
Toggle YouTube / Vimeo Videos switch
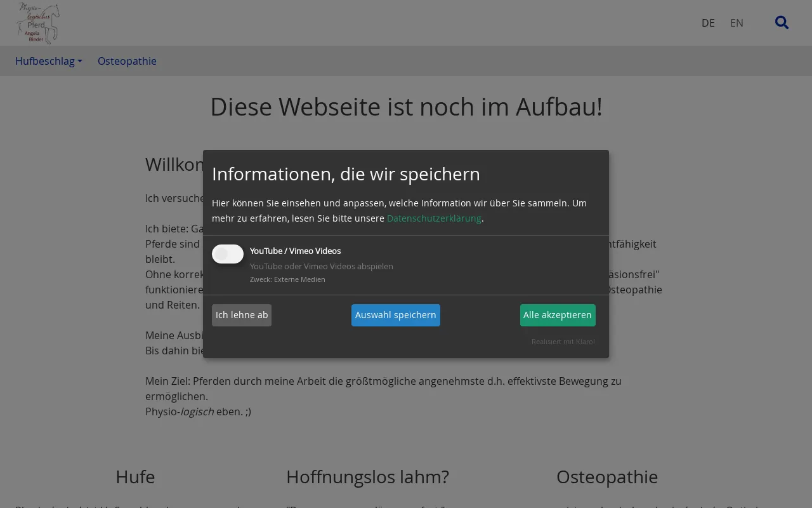pos(228,254)
